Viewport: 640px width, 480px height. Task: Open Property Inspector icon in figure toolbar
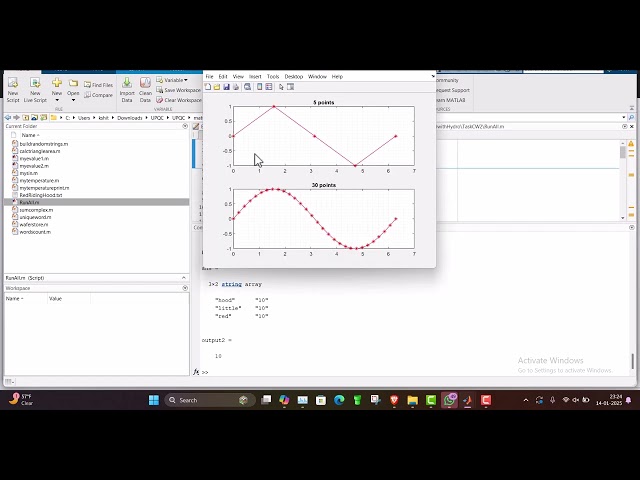point(291,87)
